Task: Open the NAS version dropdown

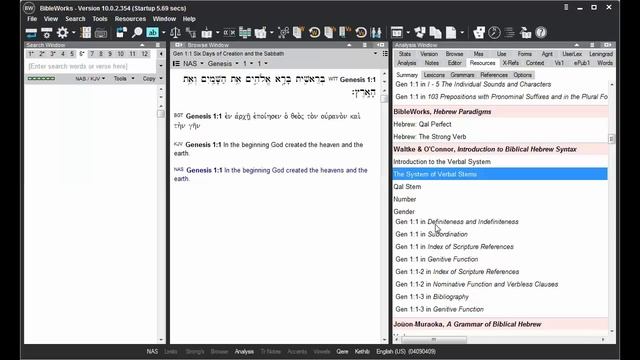Action: [x=193, y=64]
